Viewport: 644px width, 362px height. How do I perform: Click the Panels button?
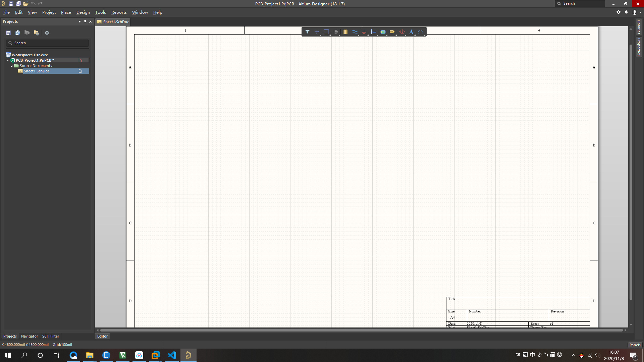(x=635, y=345)
